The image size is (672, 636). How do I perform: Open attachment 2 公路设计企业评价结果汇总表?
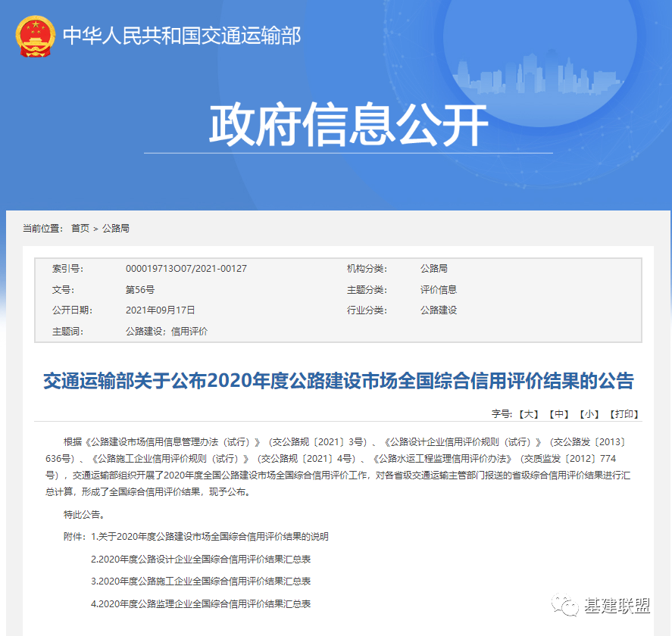tap(201, 560)
